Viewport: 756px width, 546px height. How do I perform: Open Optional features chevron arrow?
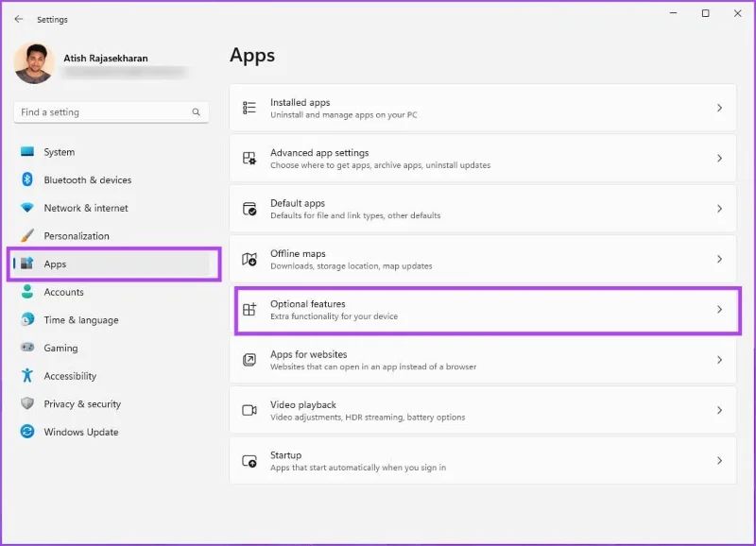click(719, 310)
